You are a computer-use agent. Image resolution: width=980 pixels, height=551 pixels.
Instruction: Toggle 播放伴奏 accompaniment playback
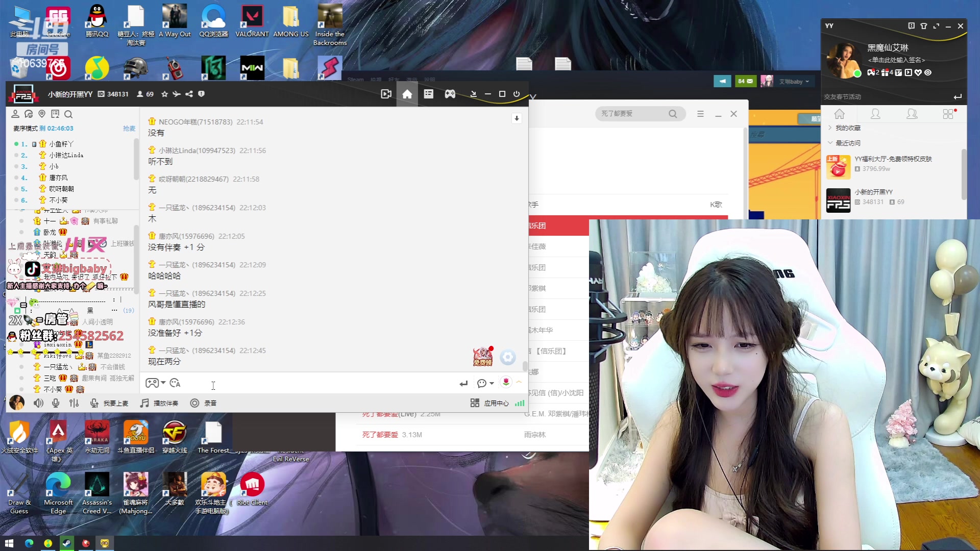[x=159, y=403]
